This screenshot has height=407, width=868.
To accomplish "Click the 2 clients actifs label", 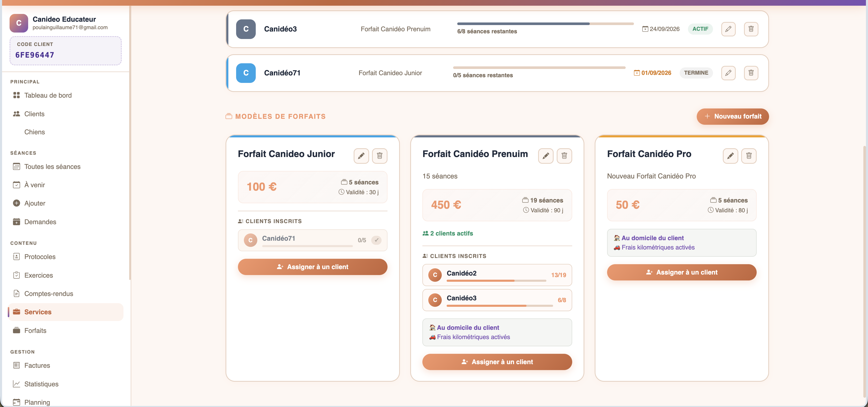I will click(x=447, y=233).
